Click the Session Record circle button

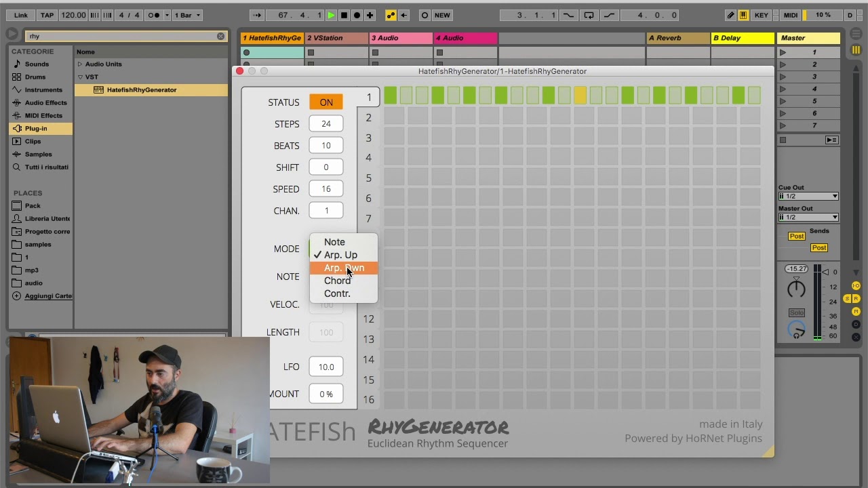pos(425,15)
